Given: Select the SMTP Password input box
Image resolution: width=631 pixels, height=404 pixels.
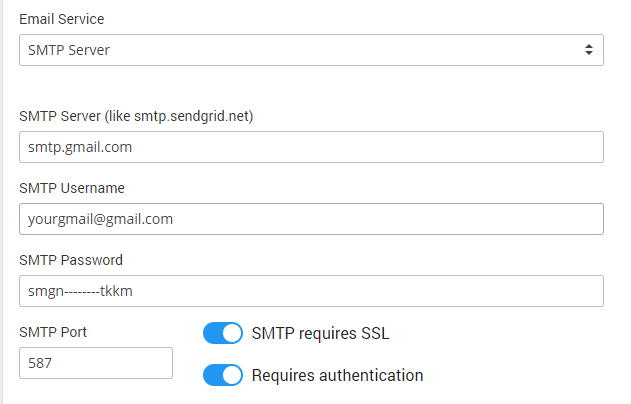Looking at the screenshot, I should click(310, 291).
